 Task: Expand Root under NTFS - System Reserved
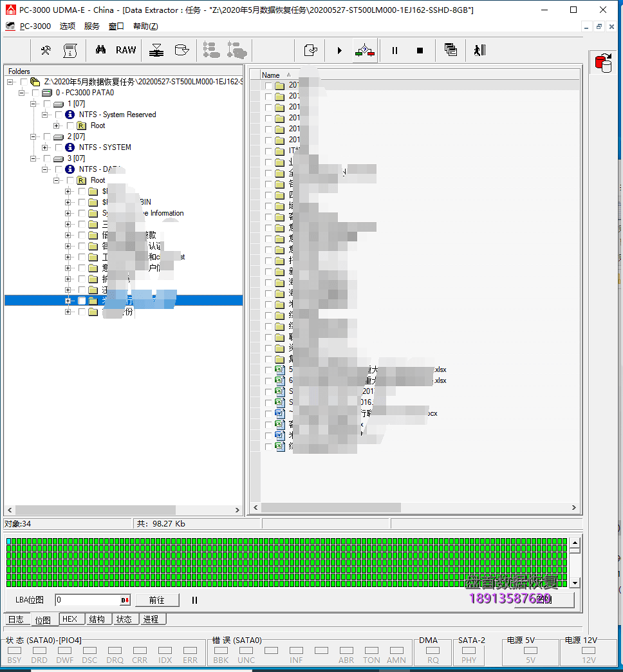[x=56, y=126]
